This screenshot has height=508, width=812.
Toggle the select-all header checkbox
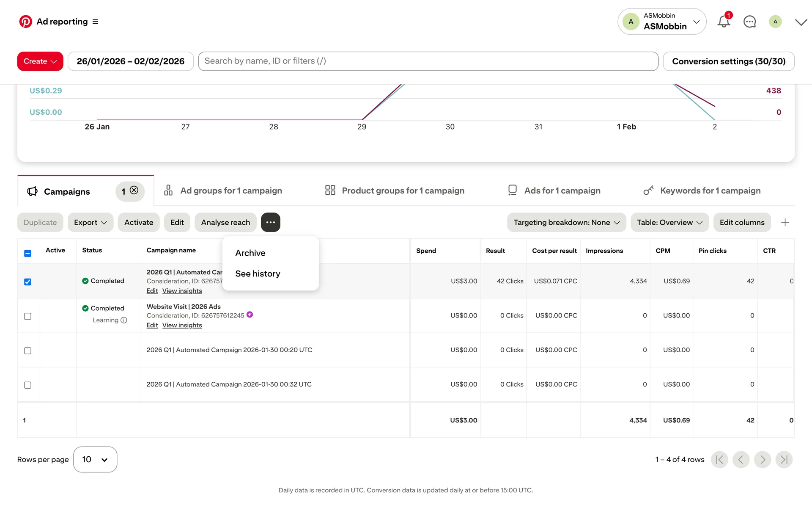click(27, 253)
